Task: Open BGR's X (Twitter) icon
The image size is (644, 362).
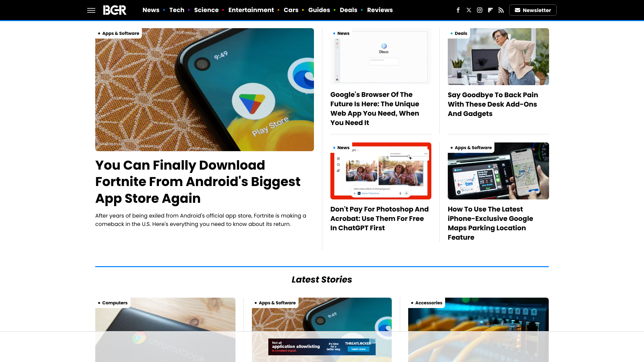Action: pos(469,10)
